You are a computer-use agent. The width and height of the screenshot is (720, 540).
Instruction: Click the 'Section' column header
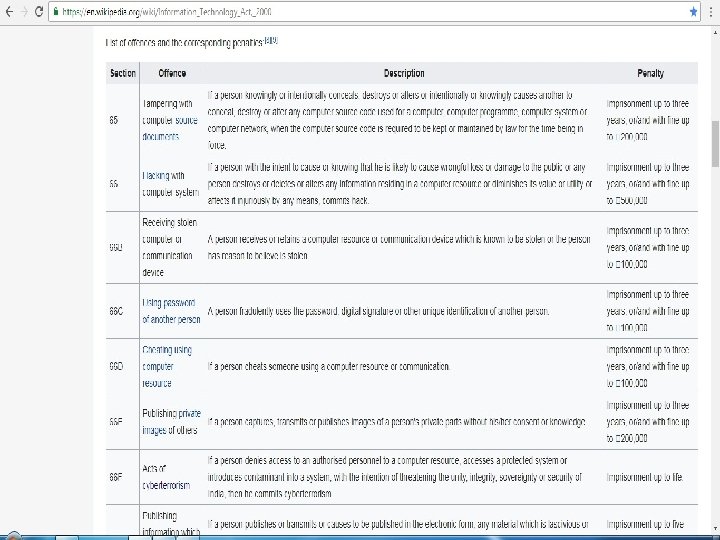[x=123, y=73]
